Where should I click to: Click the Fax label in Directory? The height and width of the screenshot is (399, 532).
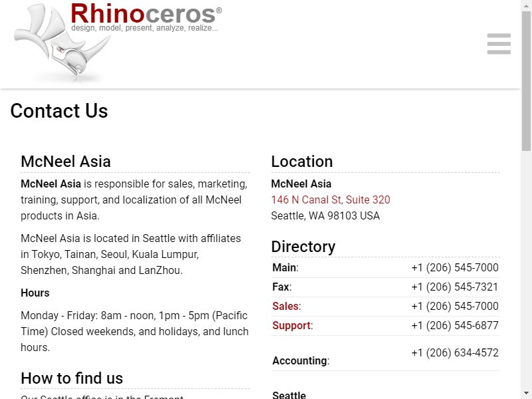281,287
